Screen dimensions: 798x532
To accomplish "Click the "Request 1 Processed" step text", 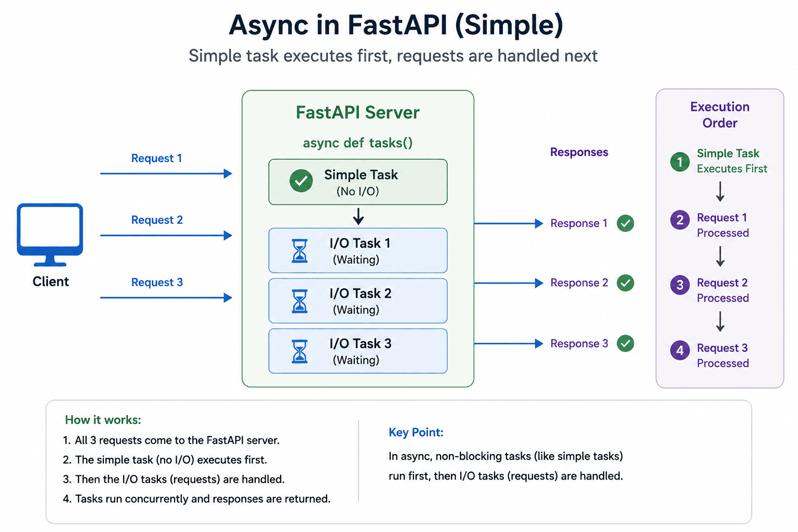I will [723, 225].
